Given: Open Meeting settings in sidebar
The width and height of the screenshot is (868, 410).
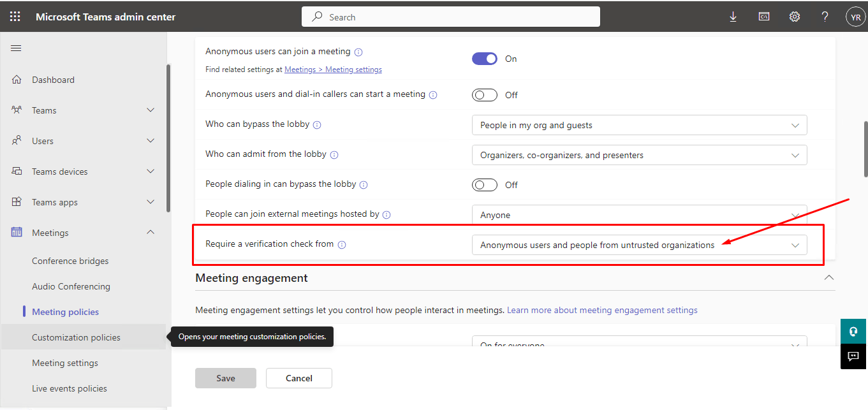Looking at the screenshot, I should click(65, 363).
